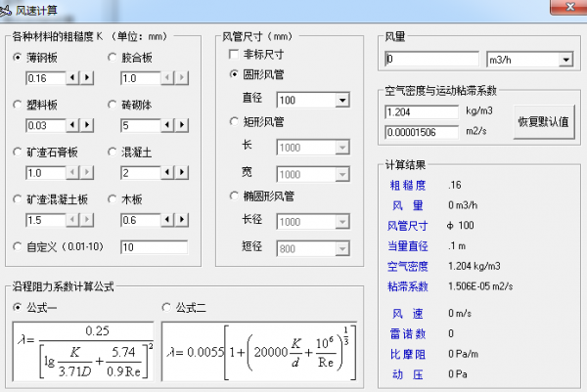
Task: Click the 公式一 formula image
Action: [83, 351]
